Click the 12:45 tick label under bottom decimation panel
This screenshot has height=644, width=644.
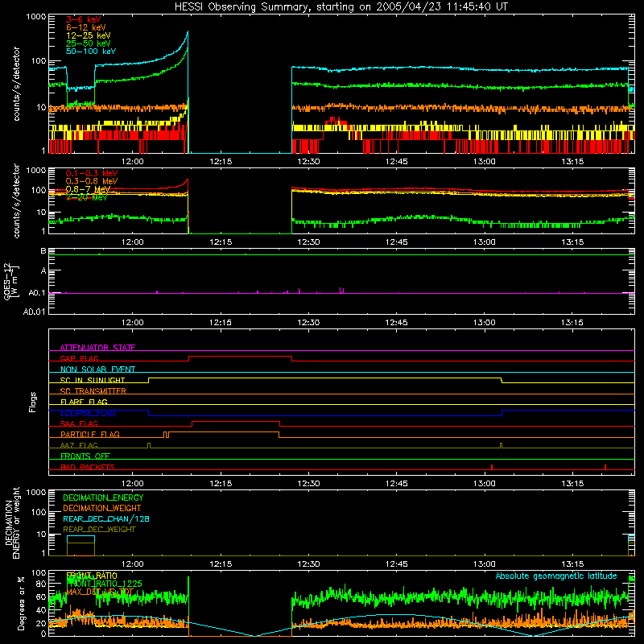(396, 564)
